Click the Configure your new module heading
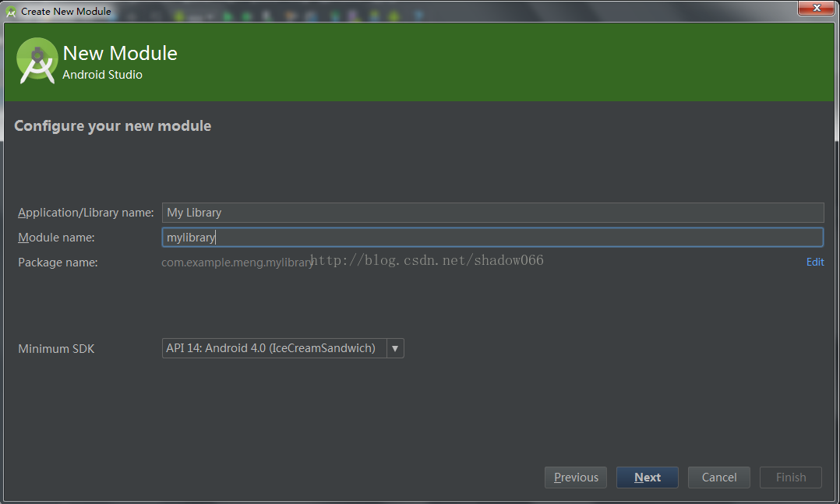This screenshot has width=840, height=504. [112, 126]
